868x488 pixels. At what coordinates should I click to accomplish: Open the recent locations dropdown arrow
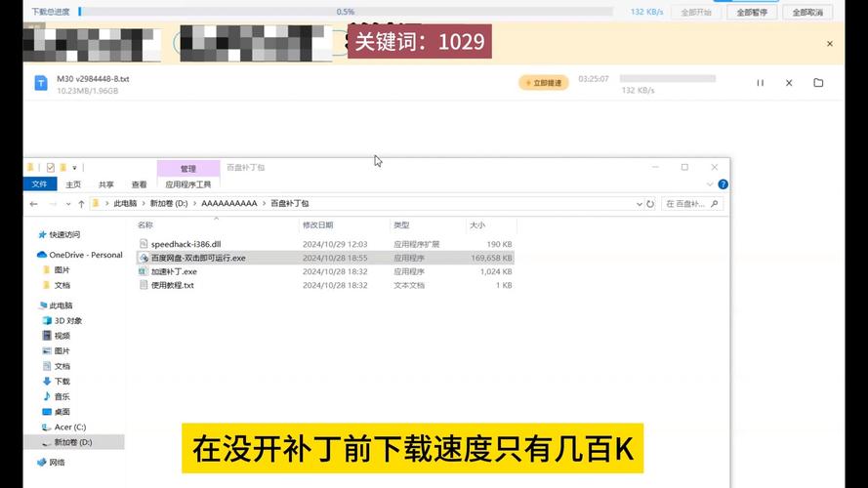(68, 204)
